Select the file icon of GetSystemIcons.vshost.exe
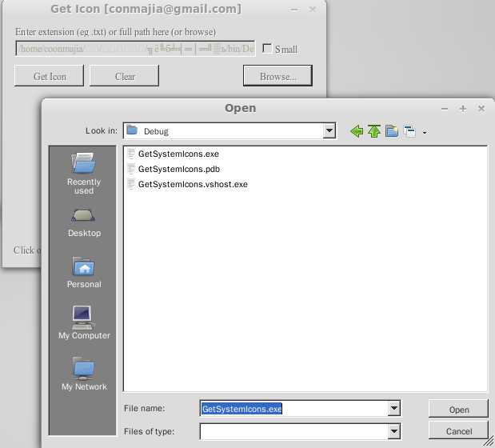The image size is (495, 448). click(130, 184)
